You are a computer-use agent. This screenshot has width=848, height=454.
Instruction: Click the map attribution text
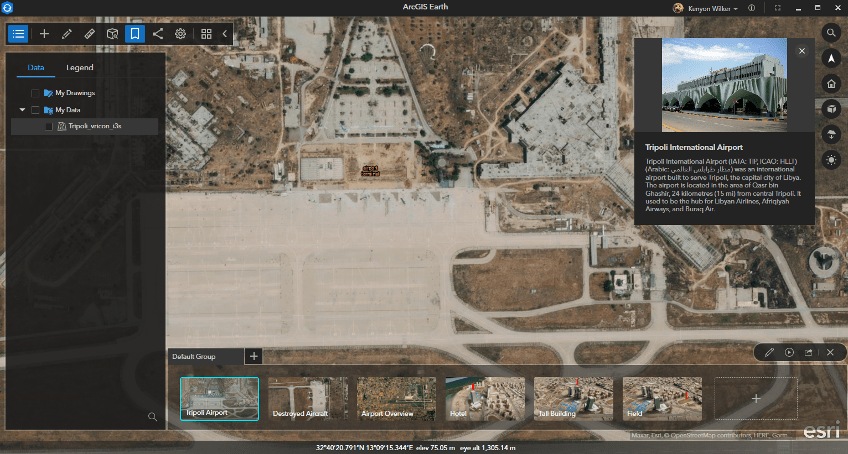click(710, 436)
